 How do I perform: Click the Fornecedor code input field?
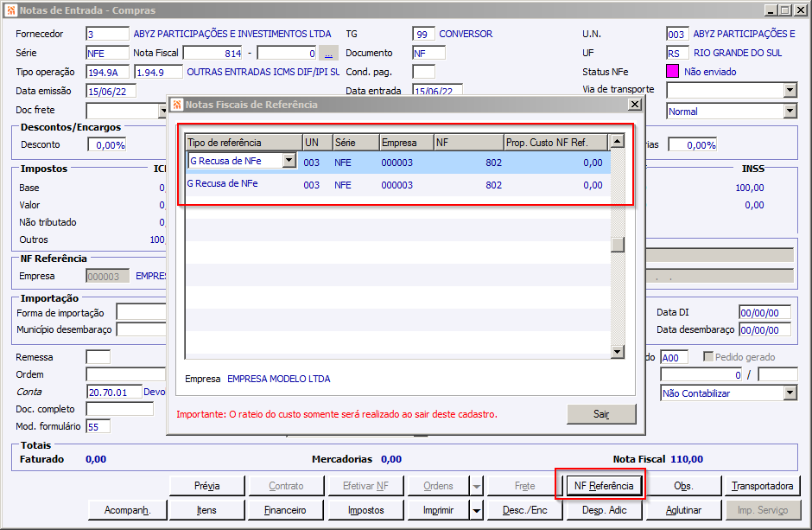(107, 35)
